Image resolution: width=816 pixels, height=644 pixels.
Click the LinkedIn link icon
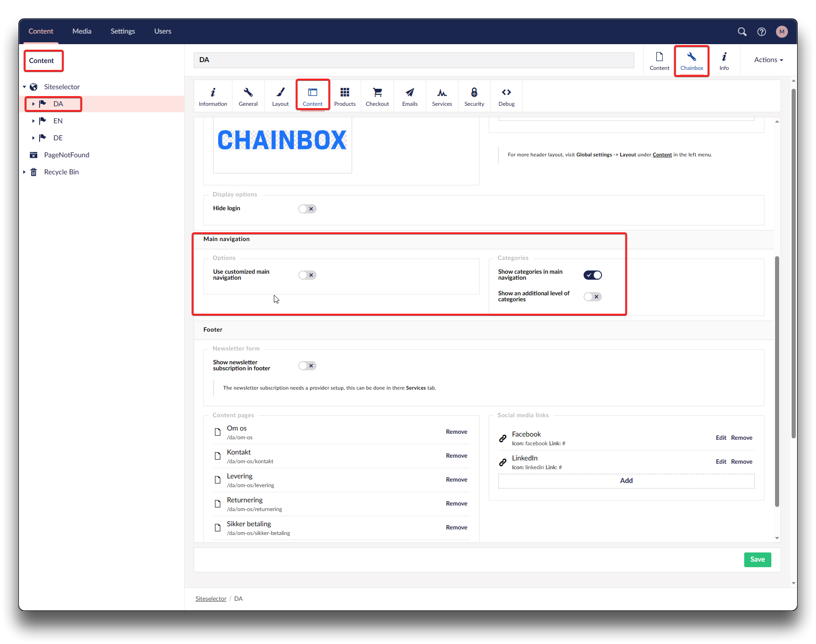tap(503, 462)
